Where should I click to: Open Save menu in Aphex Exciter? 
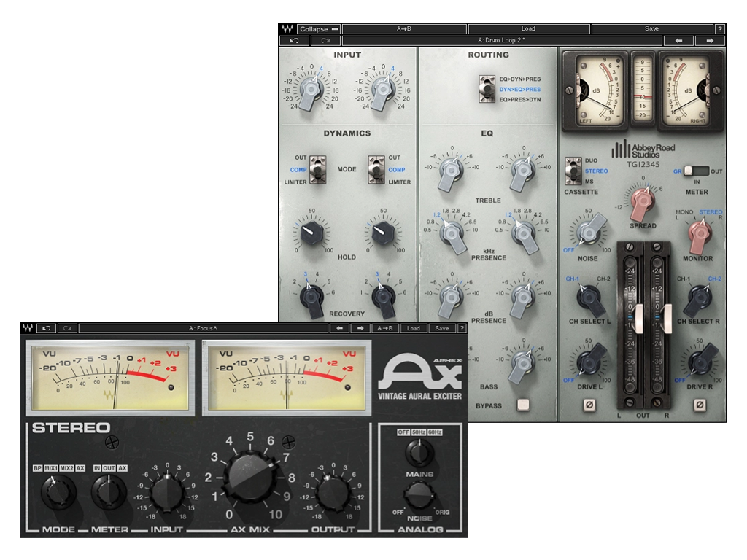[441, 328]
